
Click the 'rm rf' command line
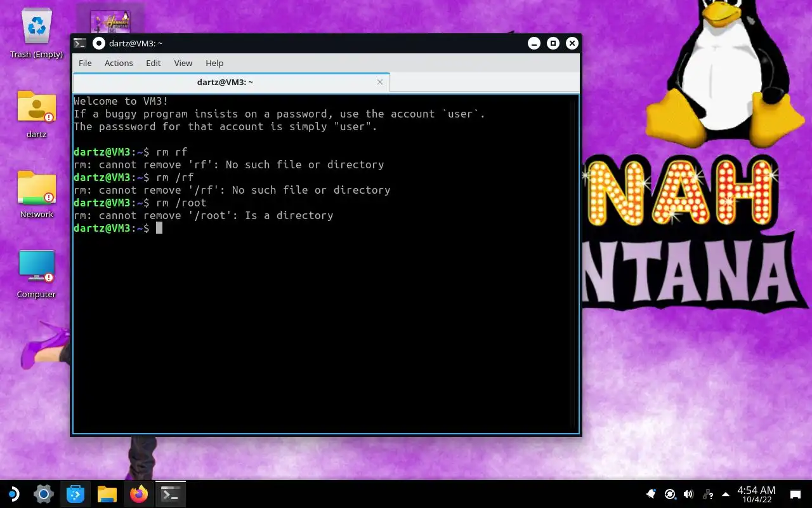[131, 152]
